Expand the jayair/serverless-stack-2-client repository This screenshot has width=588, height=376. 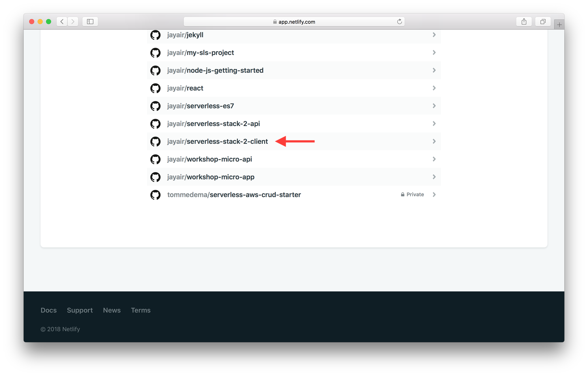coord(435,141)
